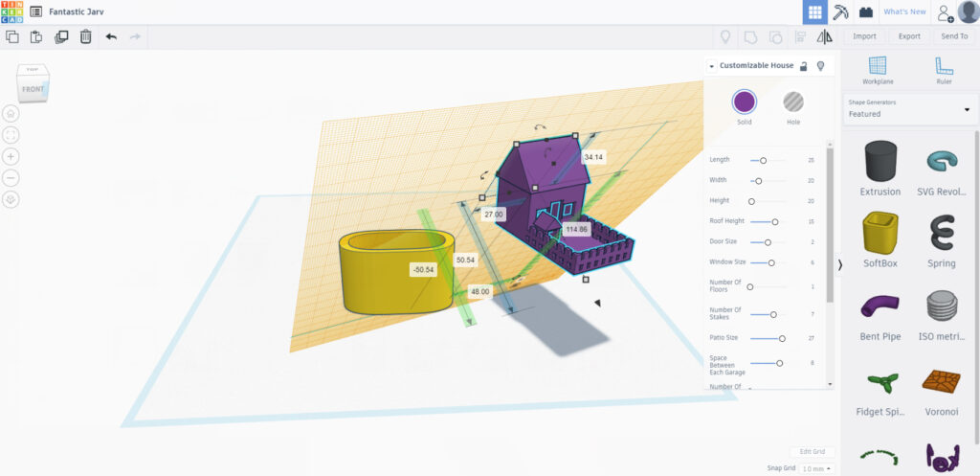Click the Send To button
The height and width of the screenshot is (476, 980).
coord(954,36)
